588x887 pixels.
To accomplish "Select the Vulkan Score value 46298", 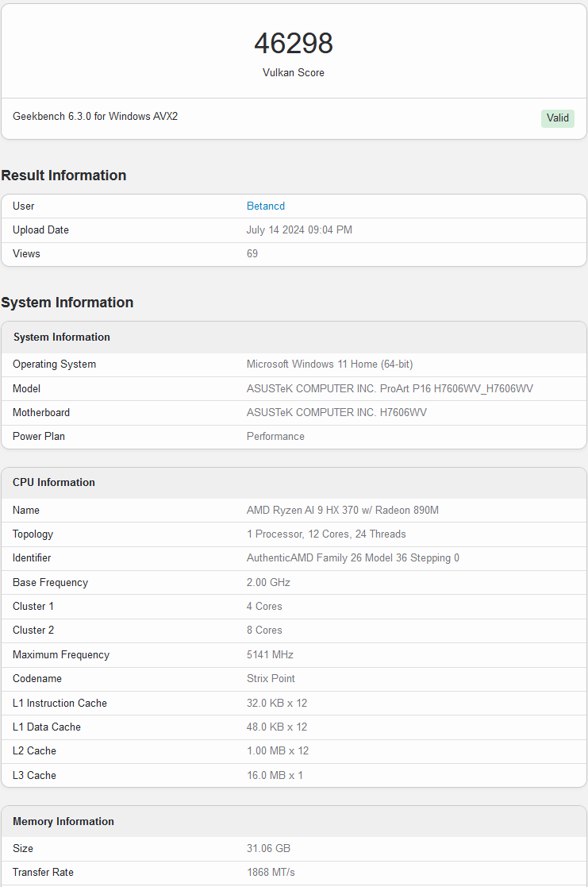I will [x=294, y=44].
